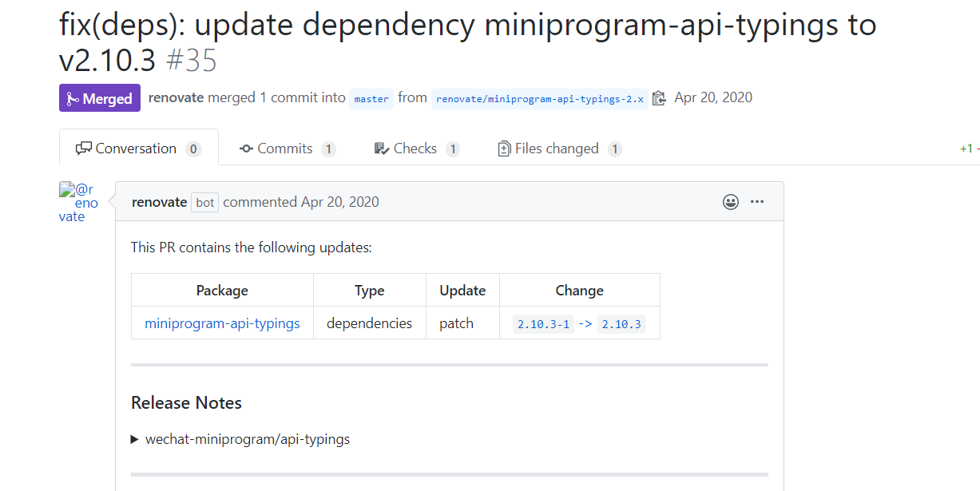980x491 pixels.
Task: Select the 2.10.3 version badge
Action: click(x=621, y=324)
